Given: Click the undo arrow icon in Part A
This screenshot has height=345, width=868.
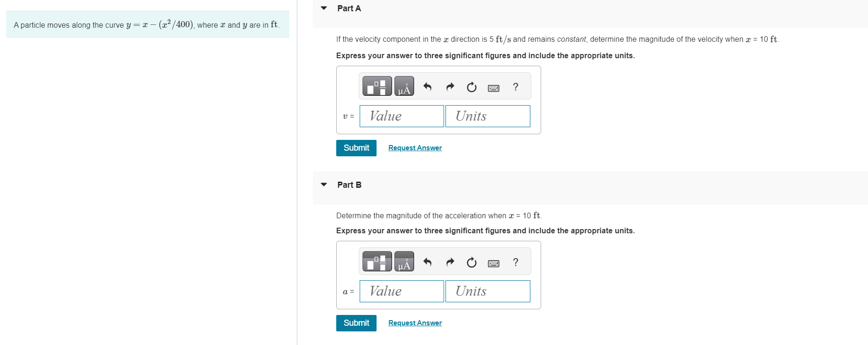Looking at the screenshot, I should [x=427, y=86].
